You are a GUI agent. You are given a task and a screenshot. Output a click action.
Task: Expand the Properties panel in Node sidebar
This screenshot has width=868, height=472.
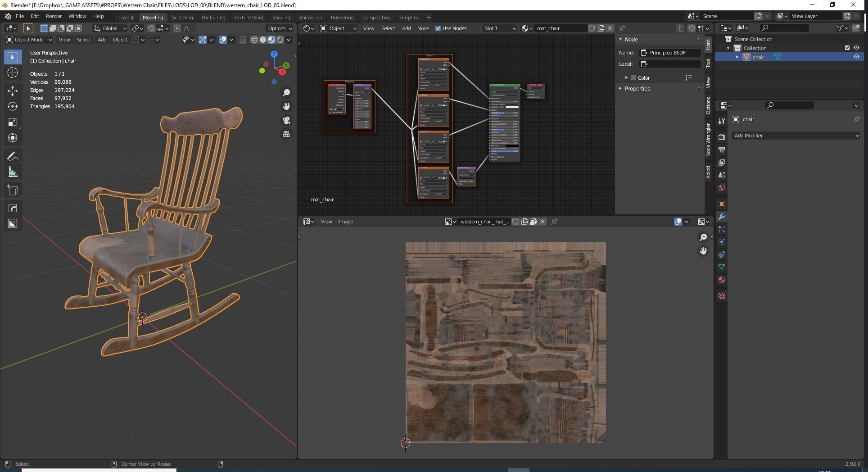click(x=620, y=88)
